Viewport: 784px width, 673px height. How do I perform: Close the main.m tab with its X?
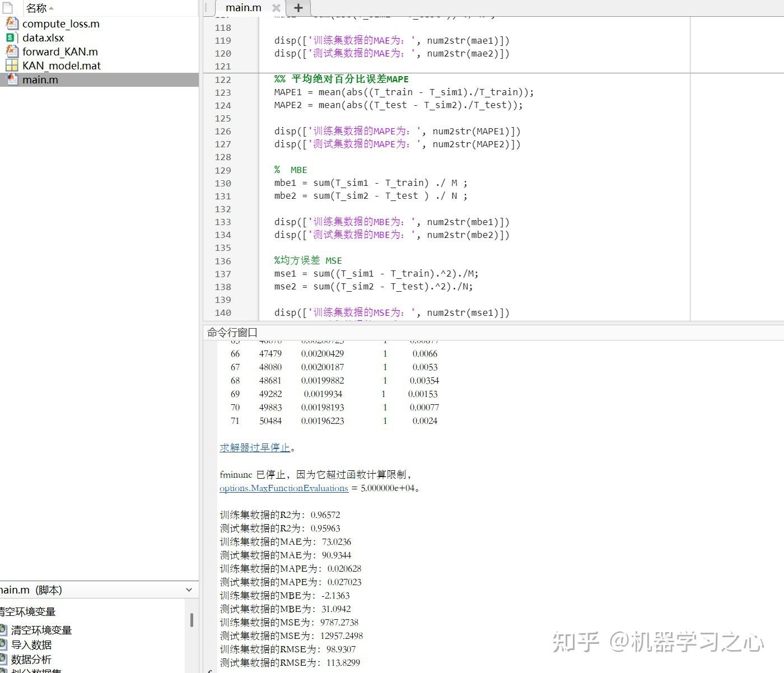click(275, 8)
